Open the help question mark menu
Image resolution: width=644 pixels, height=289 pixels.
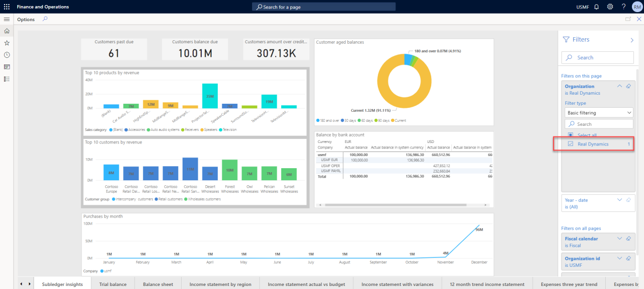[x=623, y=7]
